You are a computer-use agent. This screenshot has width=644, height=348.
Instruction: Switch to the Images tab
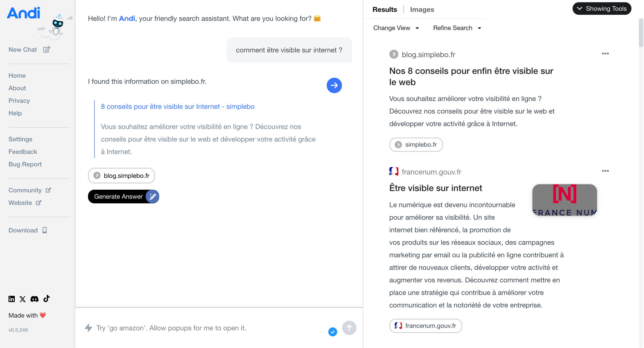(422, 10)
